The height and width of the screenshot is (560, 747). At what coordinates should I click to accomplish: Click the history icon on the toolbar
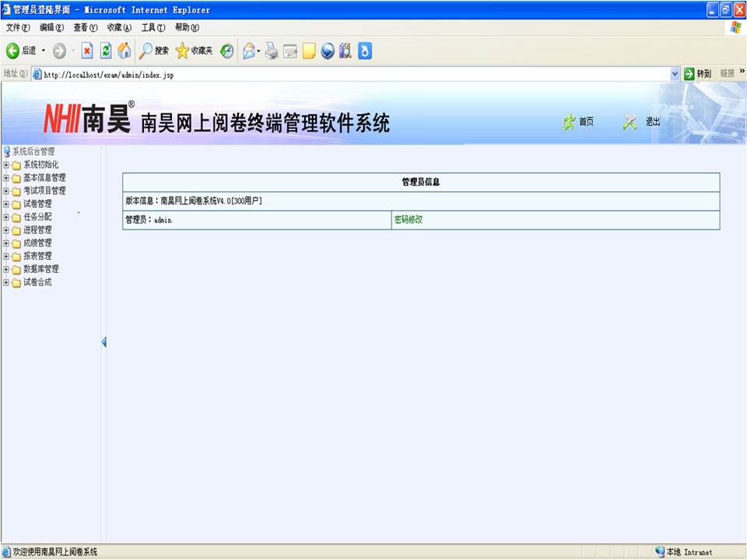(227, 51)
